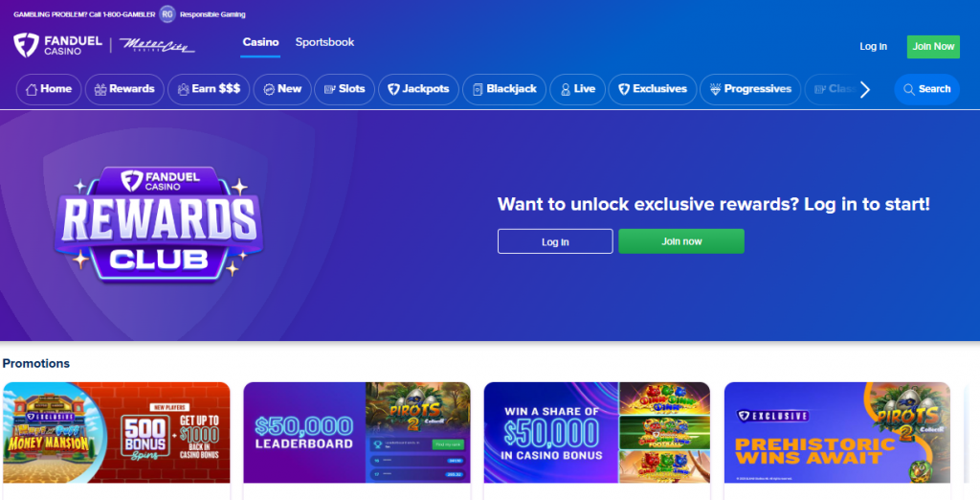Click the Search magnifier button
The image size is (980, 500).
click(926, 89)
